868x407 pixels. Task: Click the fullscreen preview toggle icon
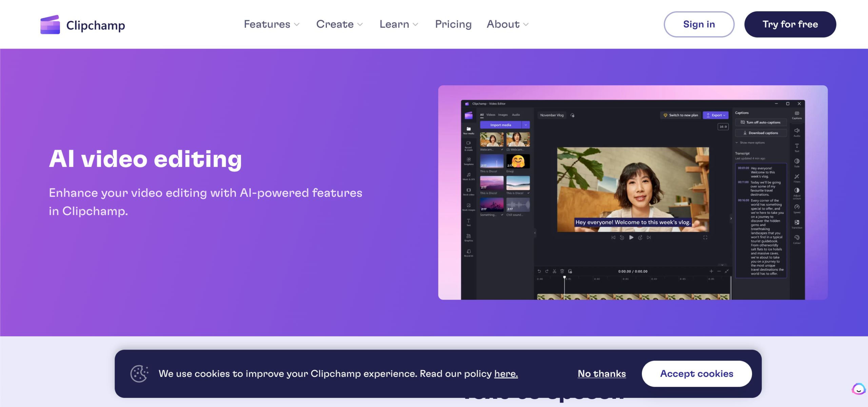(x=705, y=238)
